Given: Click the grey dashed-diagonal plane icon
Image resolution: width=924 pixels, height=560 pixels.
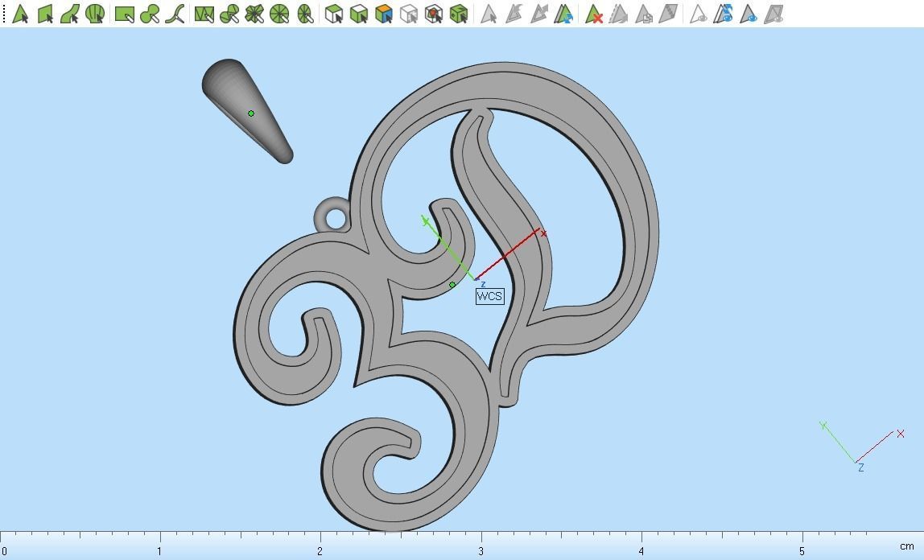Looking at the screenshot, I should pos(668,14).
